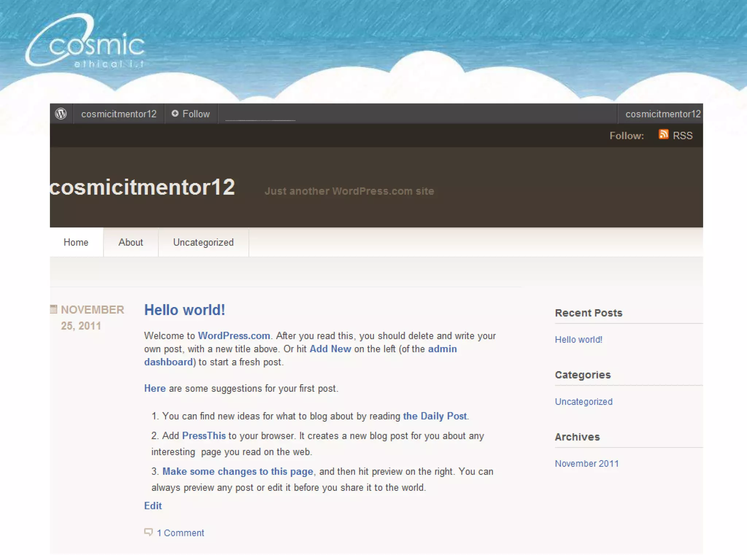Click the Add New link
Screen dimensions: 747x560
tap(330, 349)
